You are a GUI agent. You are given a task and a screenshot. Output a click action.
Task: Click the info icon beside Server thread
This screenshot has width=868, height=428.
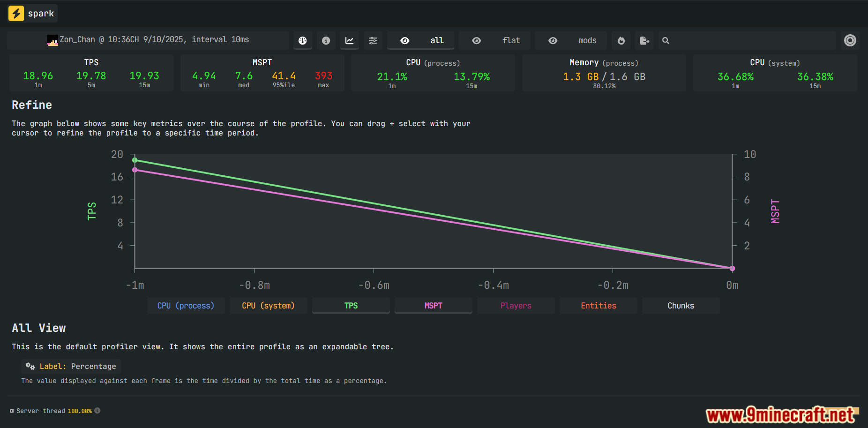click(97, 411)
